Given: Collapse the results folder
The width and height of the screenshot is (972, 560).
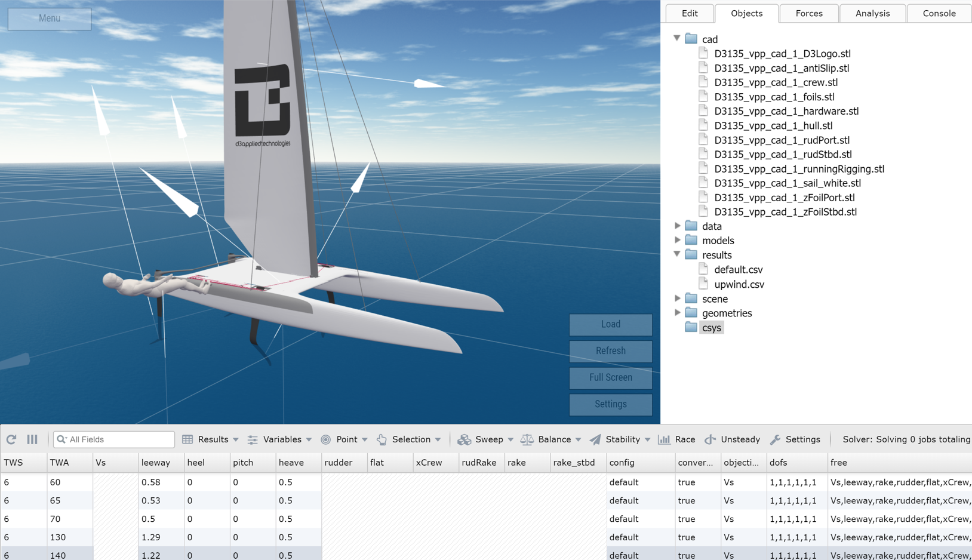Looking at the screenshot, I should point(677,254).
